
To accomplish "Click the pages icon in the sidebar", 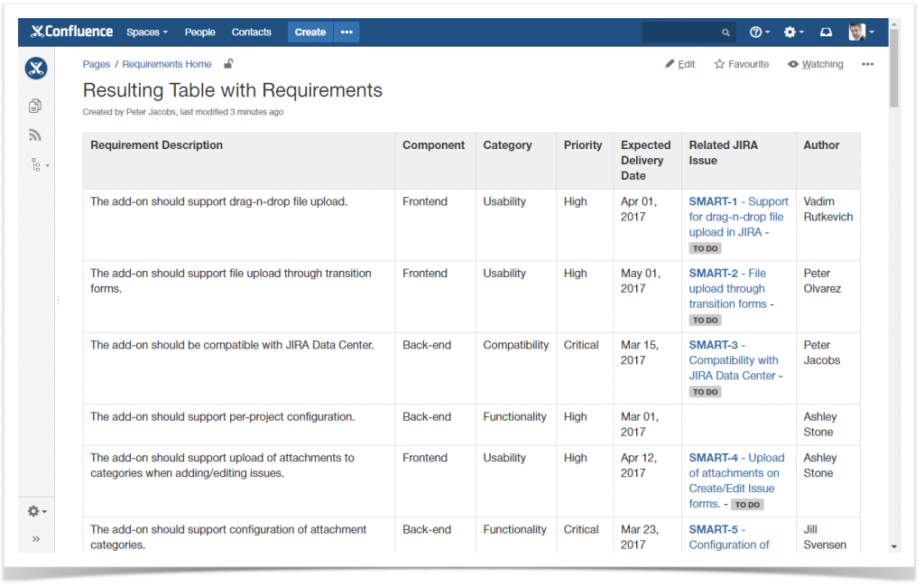I will [34, 106].
